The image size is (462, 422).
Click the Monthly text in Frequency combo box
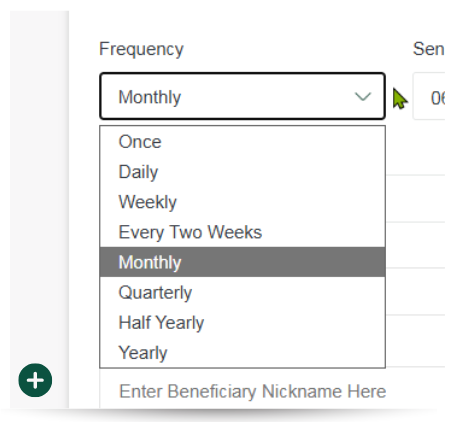(x=150, y=97)
